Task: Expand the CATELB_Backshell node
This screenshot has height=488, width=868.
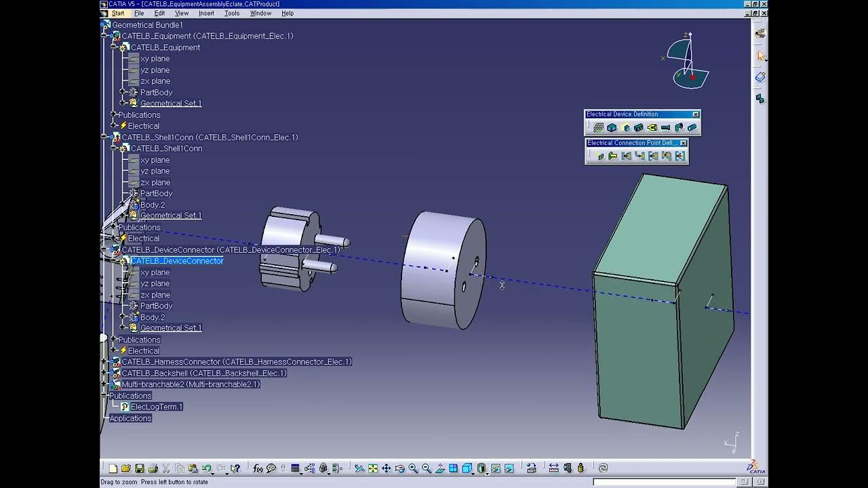Action: coord(104,373)
